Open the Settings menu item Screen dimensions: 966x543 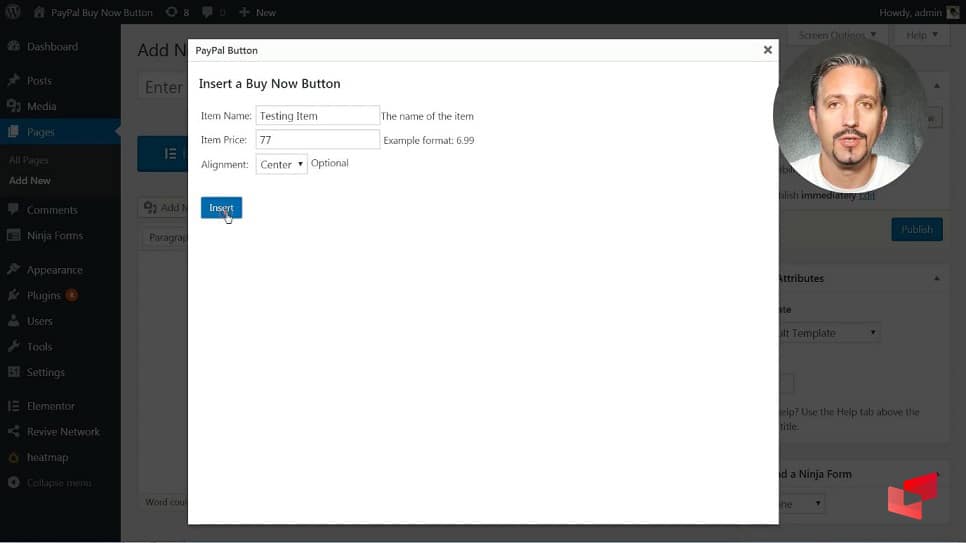click(x=45, y=372)
